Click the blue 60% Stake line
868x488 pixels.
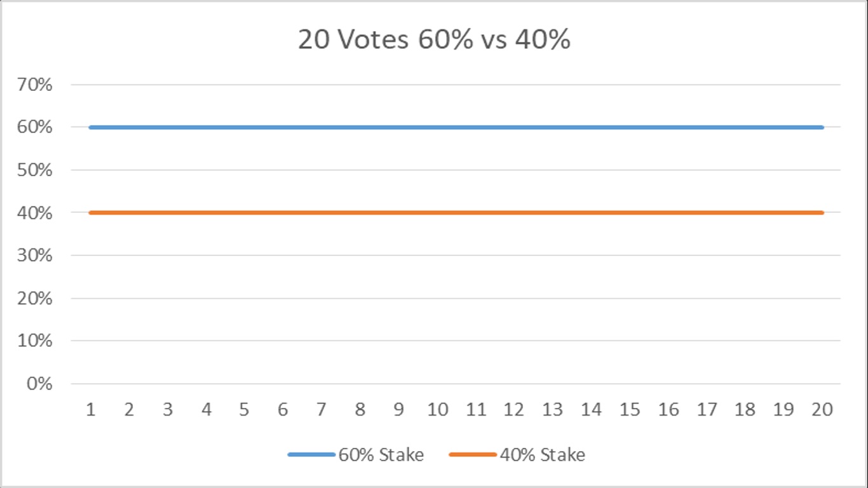click(456, 127)
